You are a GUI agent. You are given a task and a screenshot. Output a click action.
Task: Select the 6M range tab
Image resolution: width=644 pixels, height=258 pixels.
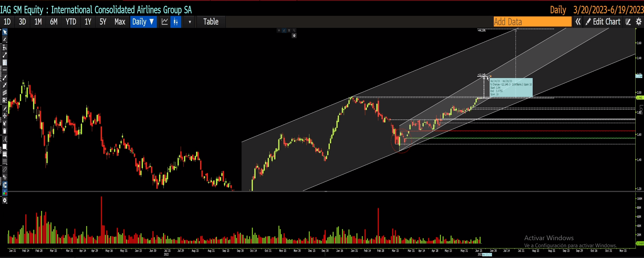click(x=54, y=22)
